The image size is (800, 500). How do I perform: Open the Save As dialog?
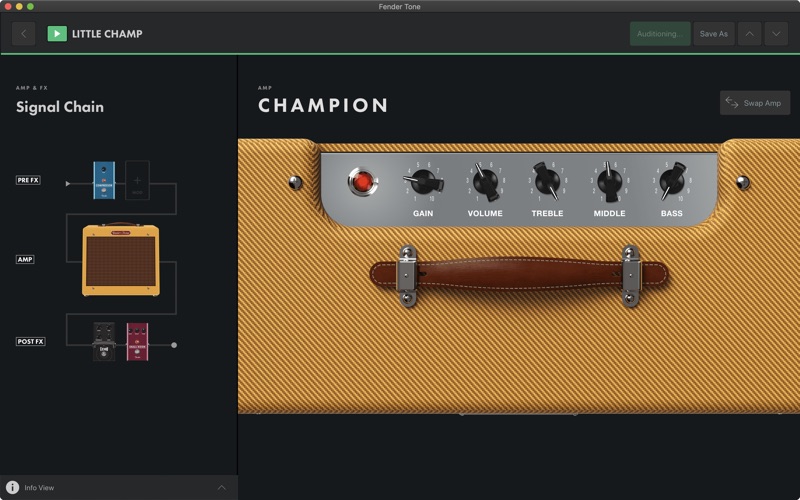713,34
